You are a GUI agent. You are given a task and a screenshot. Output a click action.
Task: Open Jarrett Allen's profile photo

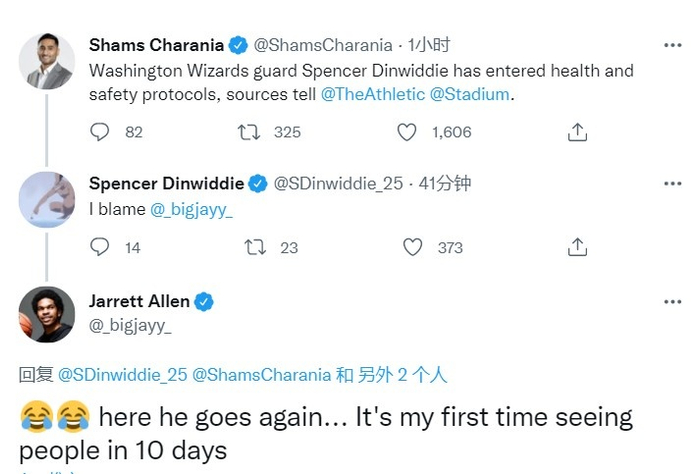(47, 314)
